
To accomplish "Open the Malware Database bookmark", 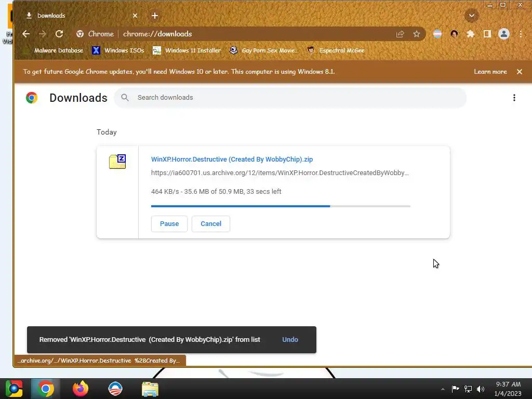I will 54,50.
